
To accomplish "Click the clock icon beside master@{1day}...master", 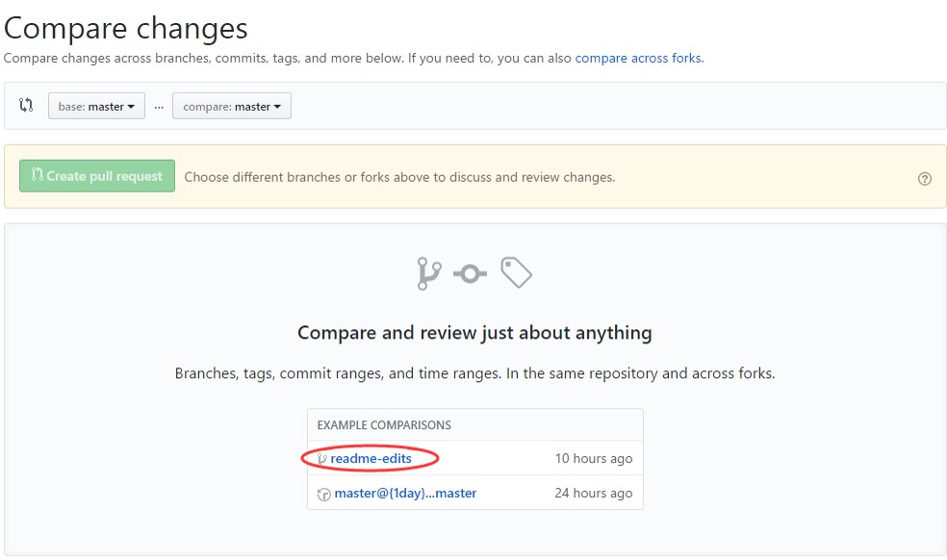I will click(x=324, y=495).
